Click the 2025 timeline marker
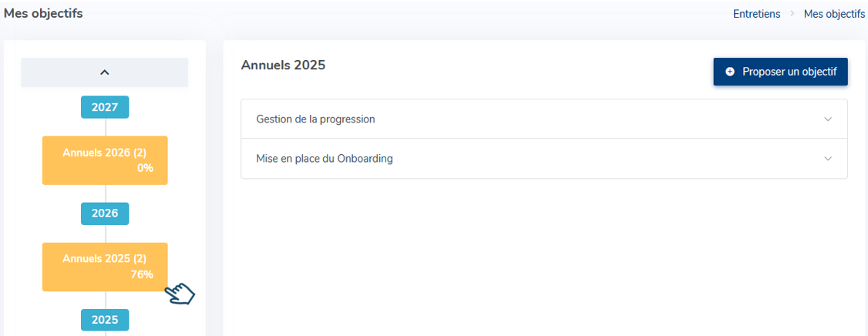The width and height of the screenshot is (868, 336). point(105,320)
